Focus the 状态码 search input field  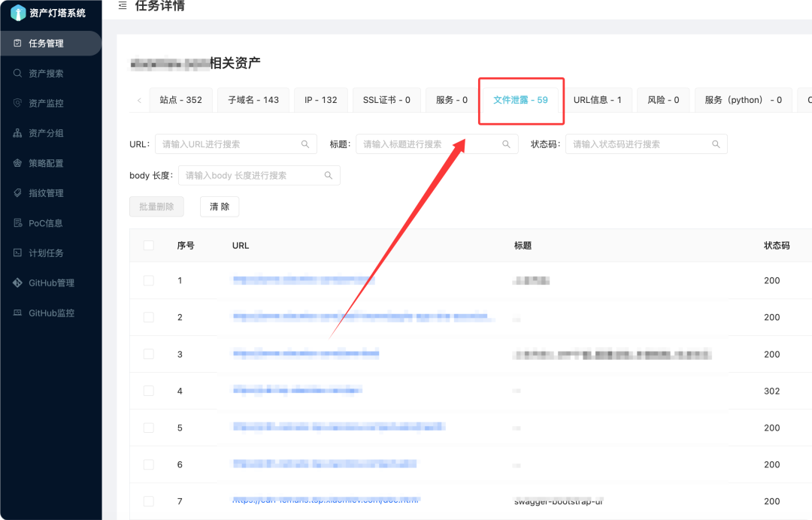click(647, 144)
